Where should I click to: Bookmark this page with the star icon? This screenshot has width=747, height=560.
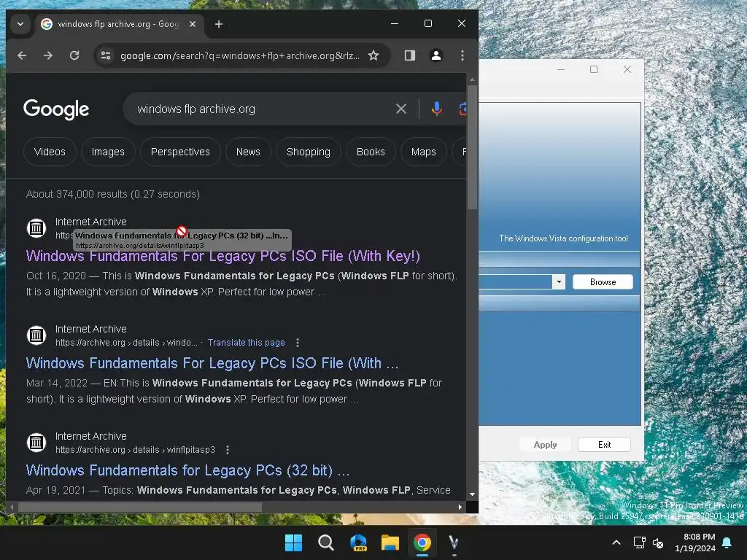[373, 55]
